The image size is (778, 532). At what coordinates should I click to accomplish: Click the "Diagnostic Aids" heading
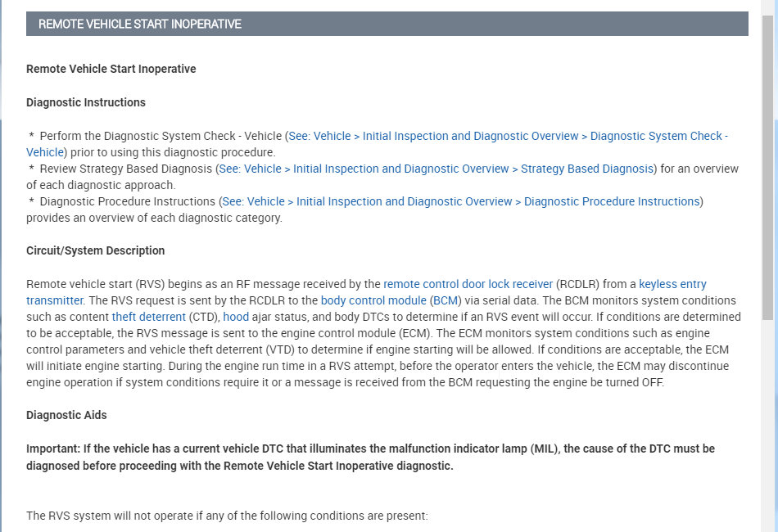click(x=66, y=415)
